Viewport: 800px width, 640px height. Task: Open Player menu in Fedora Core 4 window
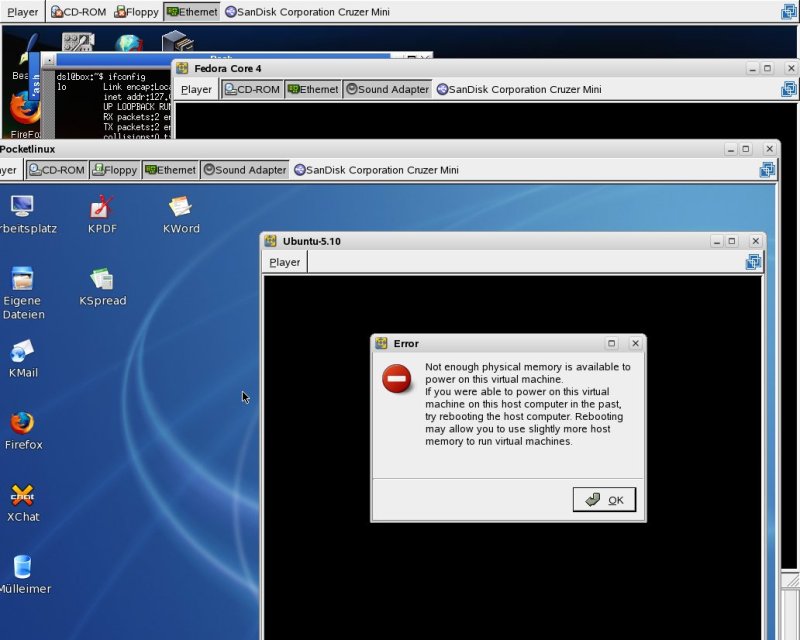(196, 89)
